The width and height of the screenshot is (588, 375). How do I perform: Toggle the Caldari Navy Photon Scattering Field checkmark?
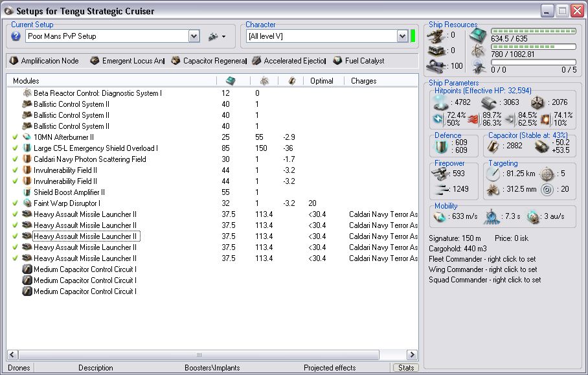(15, 159)
